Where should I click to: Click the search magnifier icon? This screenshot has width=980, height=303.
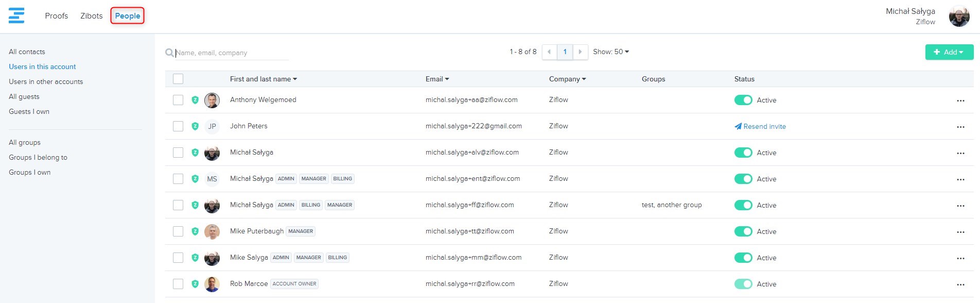point(169,53)
